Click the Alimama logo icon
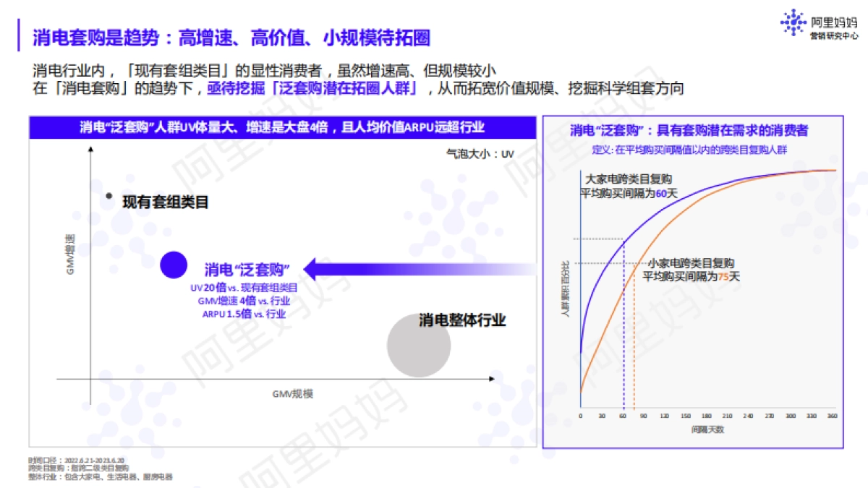This screenshot has width=868, height=488. tap(796, 22)
